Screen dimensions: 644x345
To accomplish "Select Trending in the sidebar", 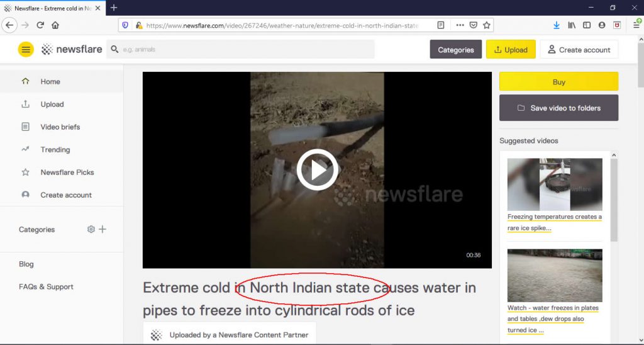I will coord(55,150).
